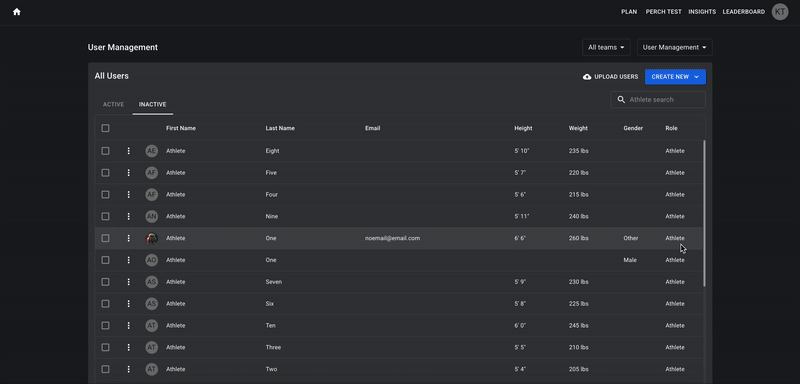Click the Upload Users button
This screenshot has height=384, width=800.
pyautogui.click(x=611, y=77)
